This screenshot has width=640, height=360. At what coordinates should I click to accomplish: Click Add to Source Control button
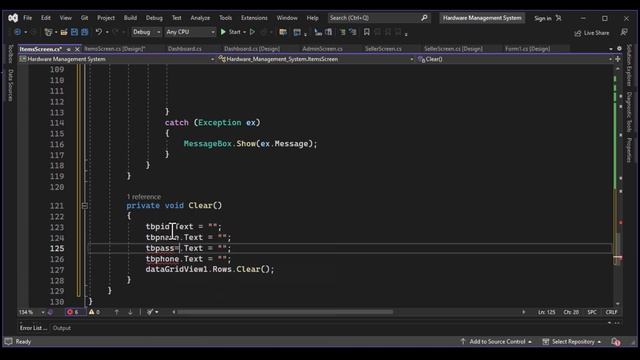tap(496, 342)
